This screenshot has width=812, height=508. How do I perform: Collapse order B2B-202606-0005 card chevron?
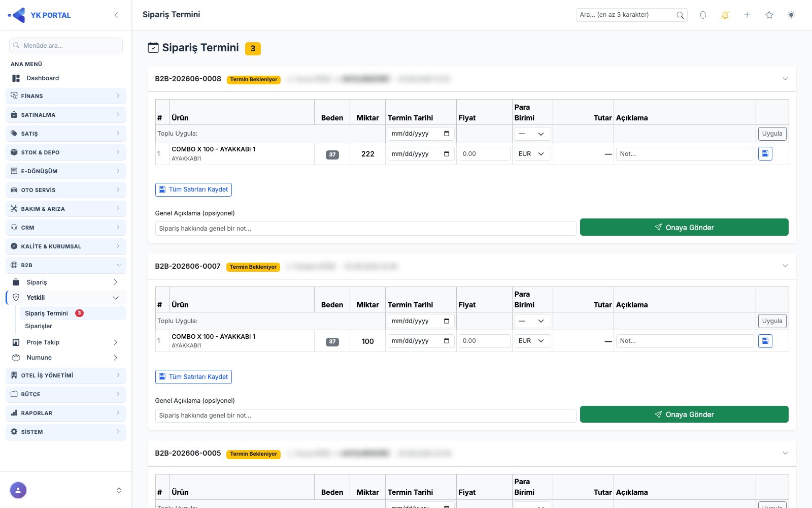click(x=785, y=453)
